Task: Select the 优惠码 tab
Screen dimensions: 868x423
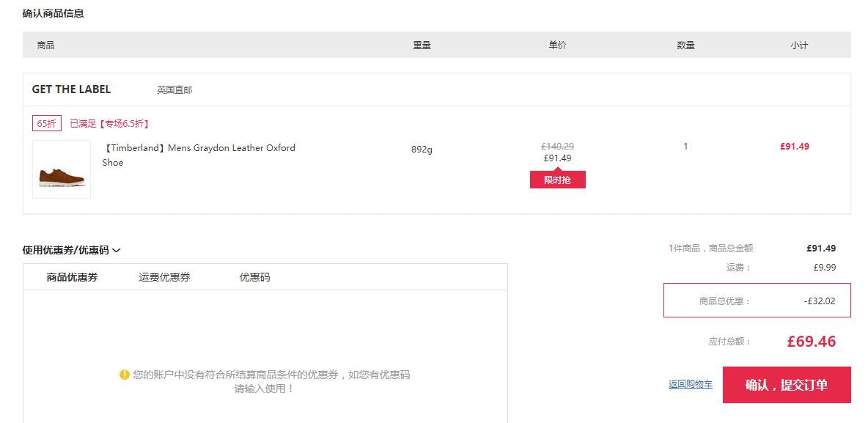Action: 254,277
